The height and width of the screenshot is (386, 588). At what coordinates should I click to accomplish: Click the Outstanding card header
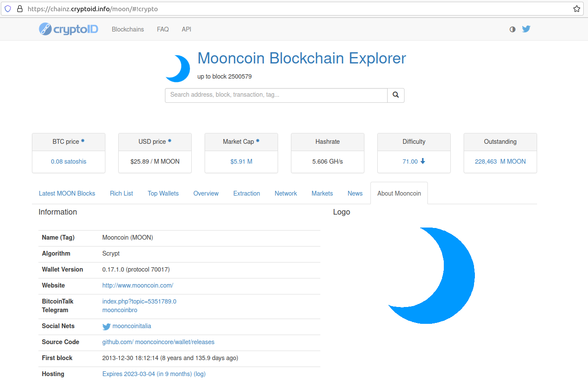pyautogui.click(x=500, y=142)
